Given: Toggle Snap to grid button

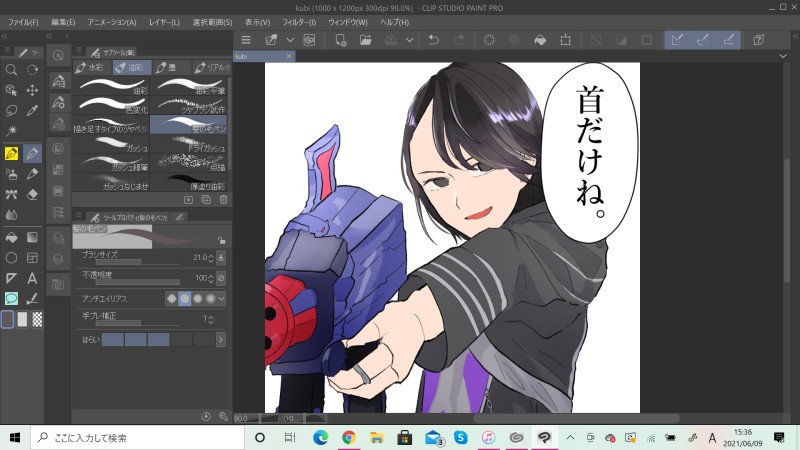Looking at the screenshot, I should pos(729,40).
